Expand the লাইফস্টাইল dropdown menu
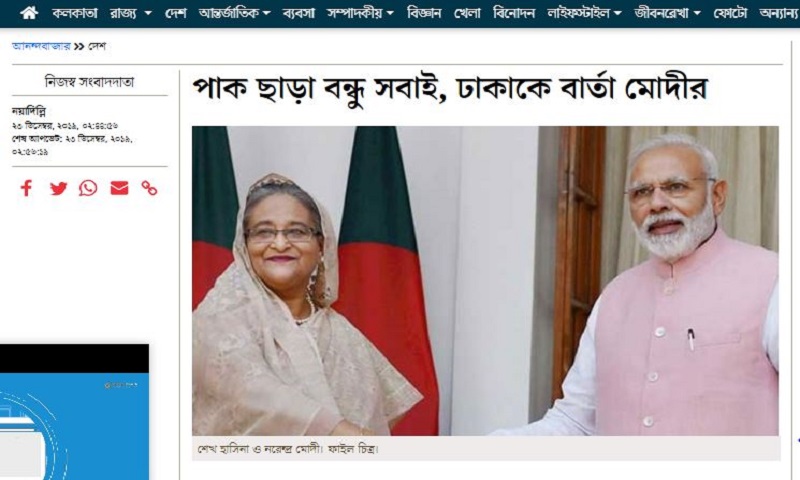 pyautogui.click(x=584, y=13)
